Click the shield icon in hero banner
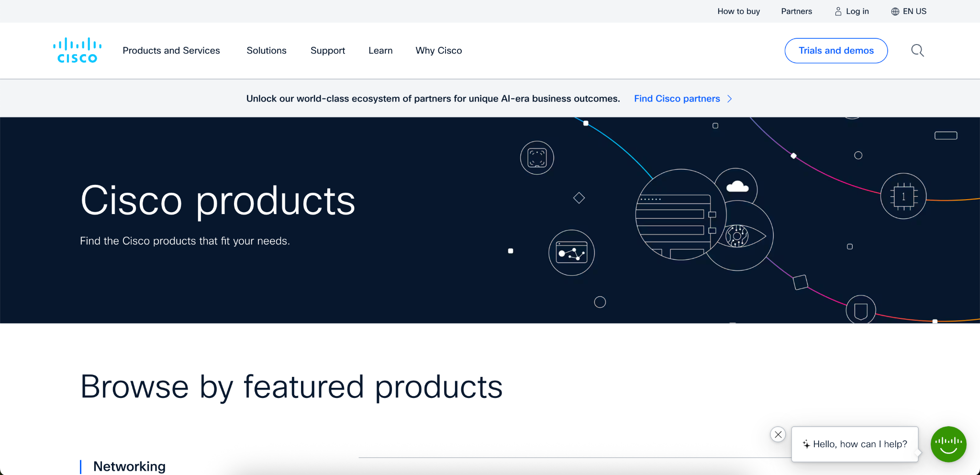The image size is (980, 475). click(860, 310)
